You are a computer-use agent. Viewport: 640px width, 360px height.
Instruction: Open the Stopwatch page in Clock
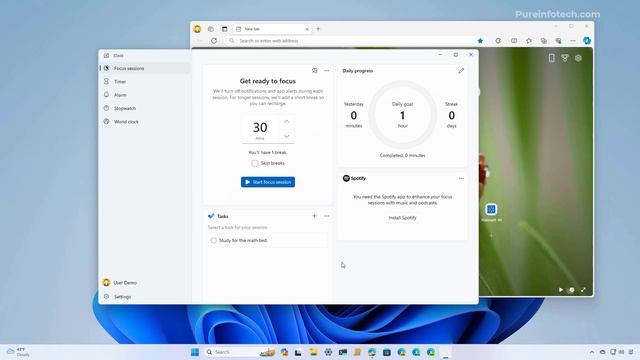[x=145, y=108]
